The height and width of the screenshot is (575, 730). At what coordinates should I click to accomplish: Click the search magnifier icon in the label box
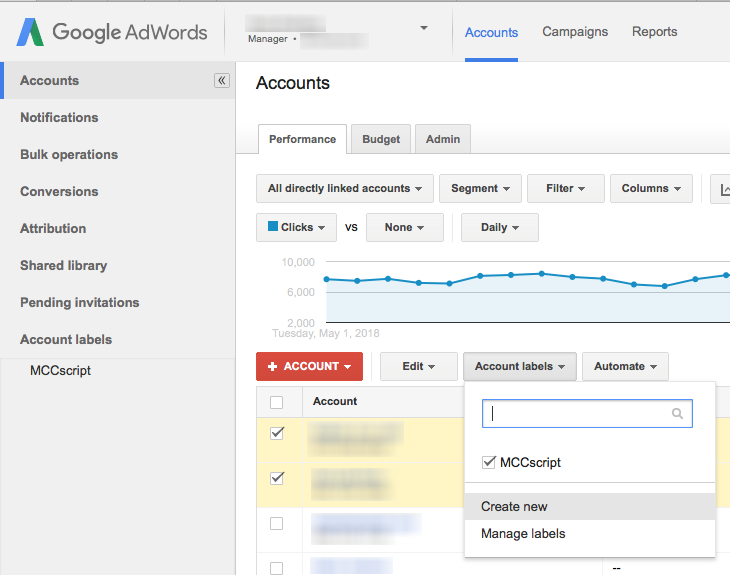tap(677, 413)
